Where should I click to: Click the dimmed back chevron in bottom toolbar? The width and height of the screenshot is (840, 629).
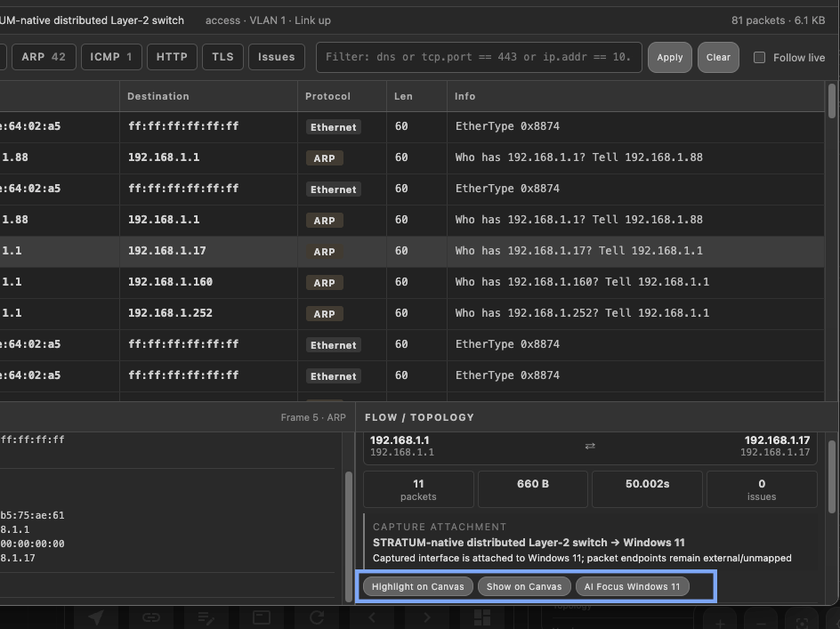[x=372, y=617]
